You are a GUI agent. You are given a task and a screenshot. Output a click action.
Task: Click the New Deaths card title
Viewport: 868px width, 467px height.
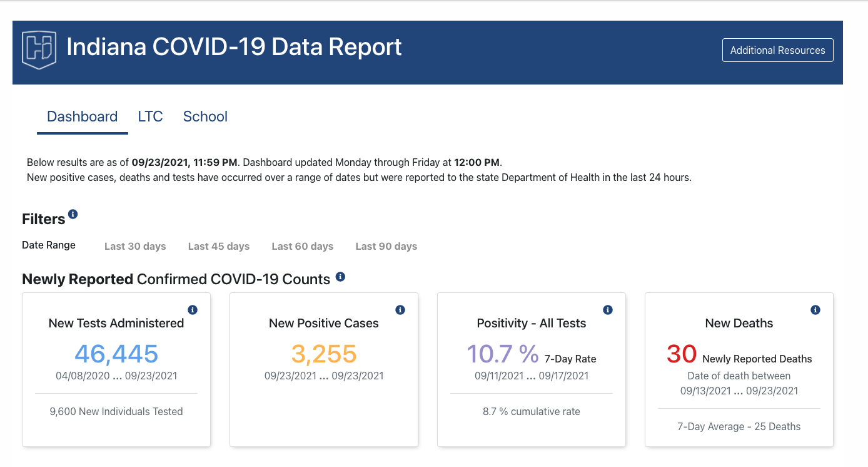[739, 323]
